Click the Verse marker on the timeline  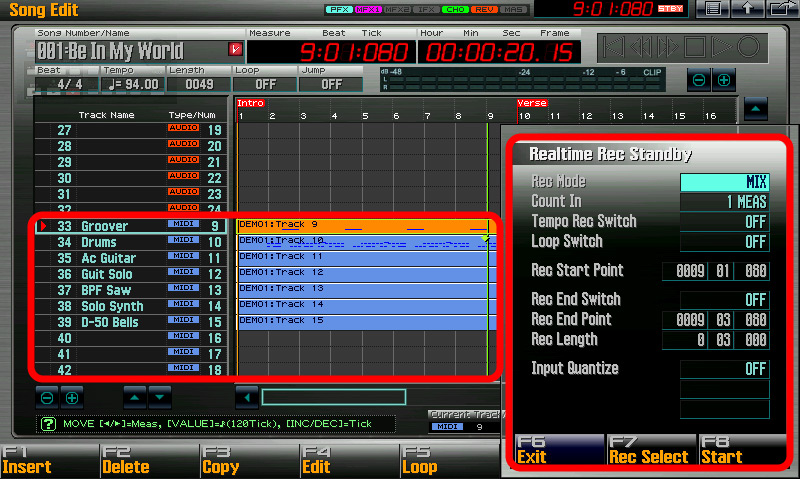coord(532,103)
